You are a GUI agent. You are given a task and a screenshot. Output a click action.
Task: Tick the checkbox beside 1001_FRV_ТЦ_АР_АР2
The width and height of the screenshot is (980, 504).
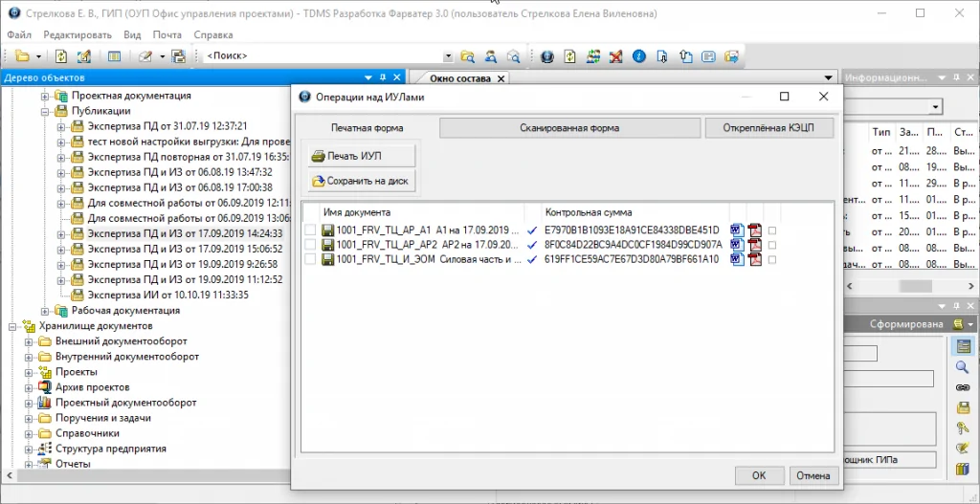tap(310, 245)
